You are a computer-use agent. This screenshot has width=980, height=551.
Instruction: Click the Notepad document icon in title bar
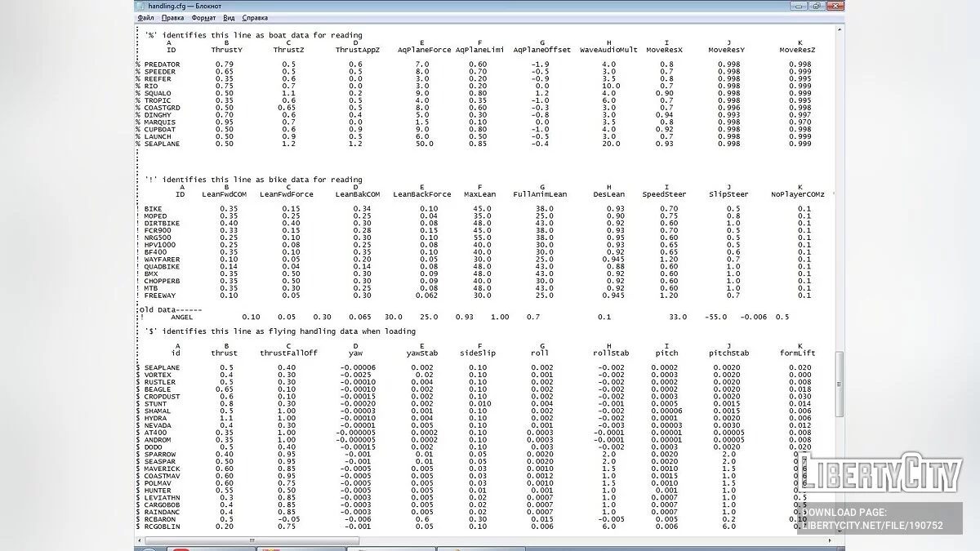[140, 6]
